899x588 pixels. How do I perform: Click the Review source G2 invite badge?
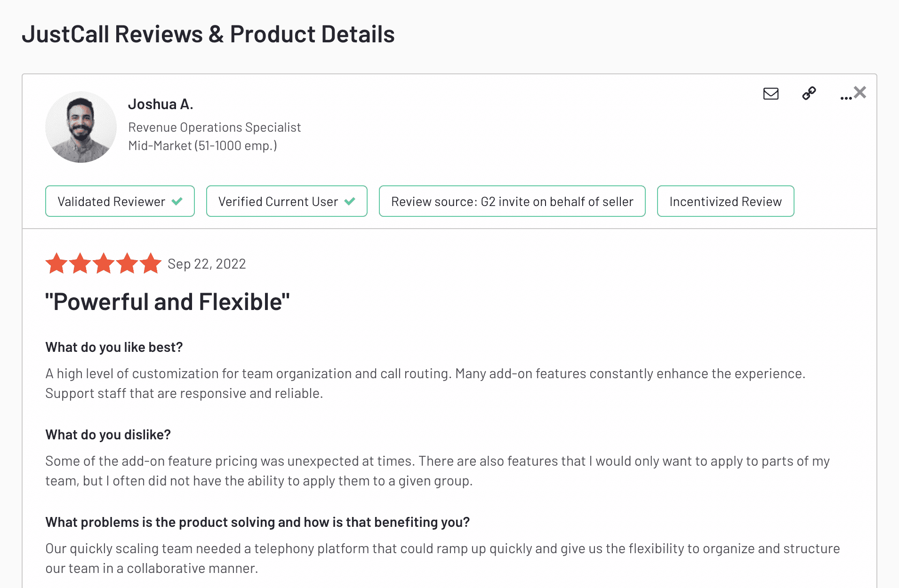pyautogui.click(x=512, y=201)
